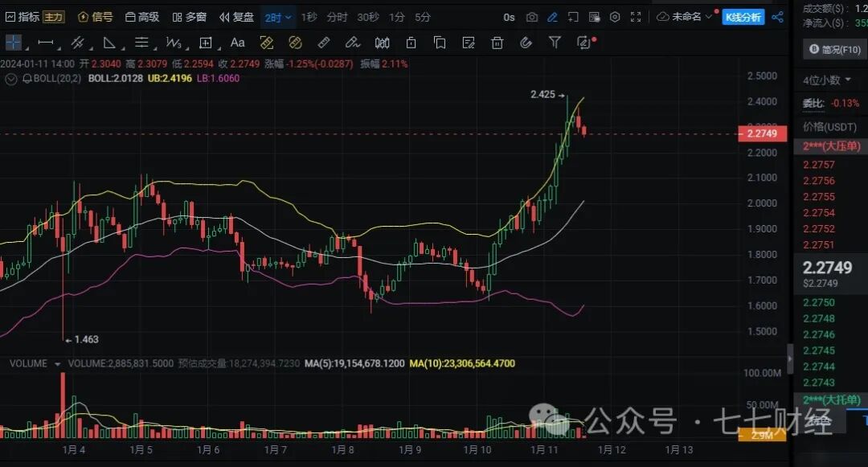Toggle the blue pencil drawing mode

pyautogui.click(x=552, y=17)
